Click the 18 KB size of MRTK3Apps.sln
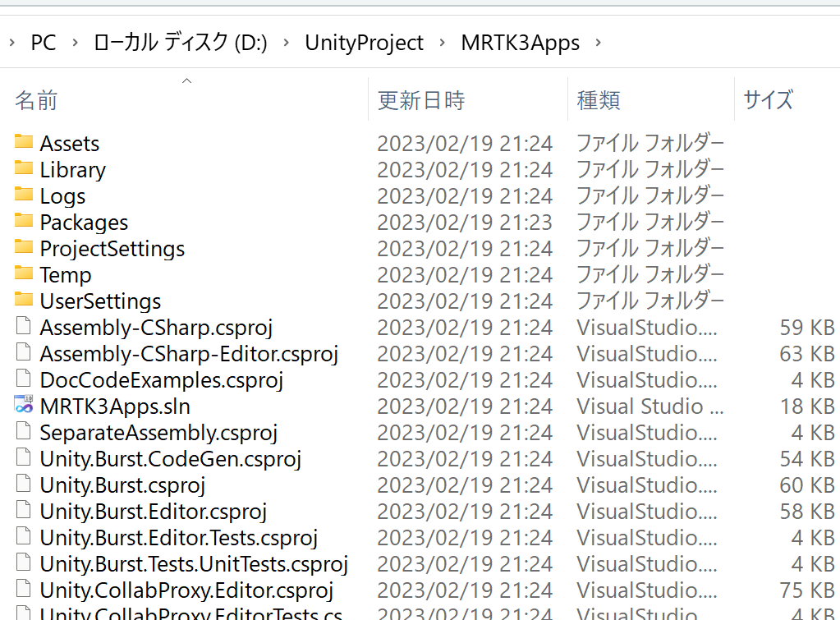The height and width of the screenshot is (620, 840). 807,406
